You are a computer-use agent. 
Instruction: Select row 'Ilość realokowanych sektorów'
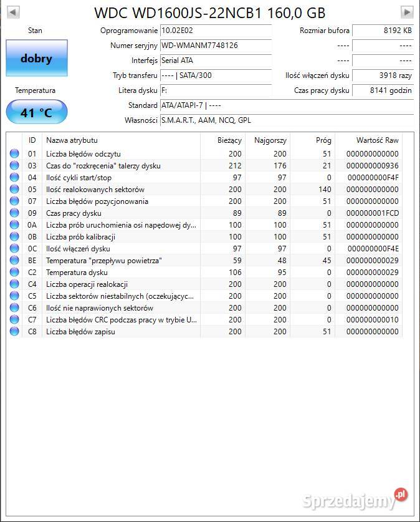(x=204, y=189)
